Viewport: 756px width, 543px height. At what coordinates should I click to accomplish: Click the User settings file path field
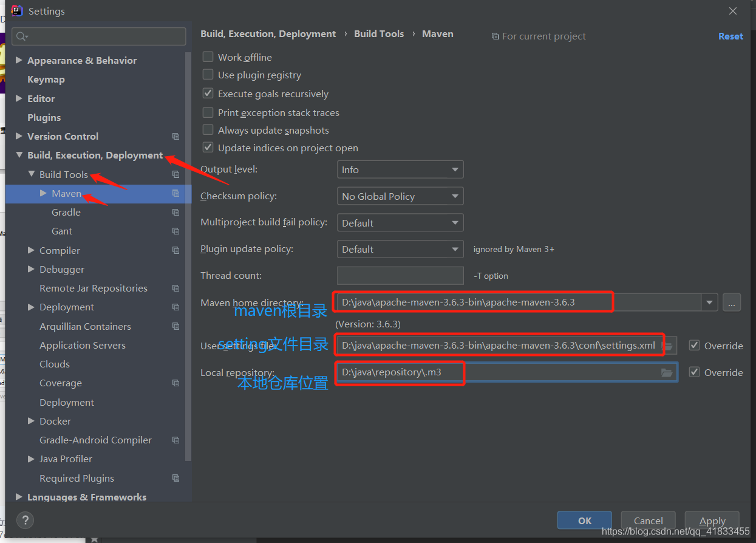(x=506, y=346)
